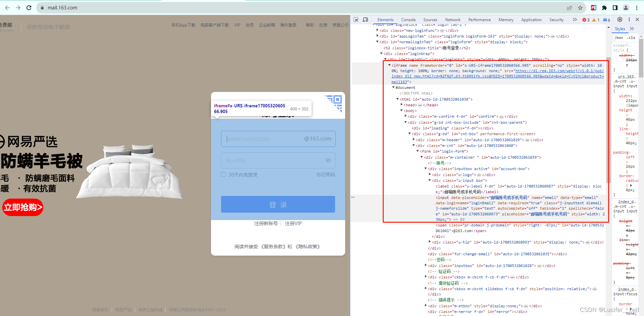This screenshot has height=316, width=644.
Task: Collapse the iframe x-URS-iframe node
Action: pos(389,65)
